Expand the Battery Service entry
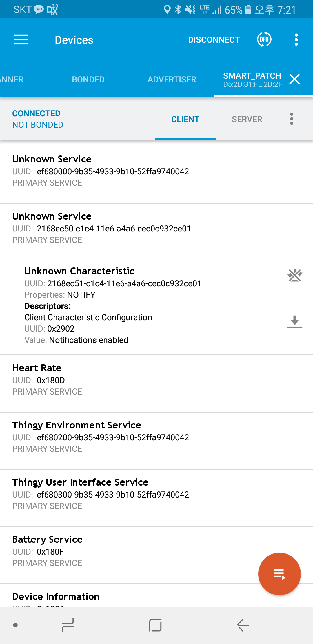313x644 pixels. pyautogui.click(x=156, y=555)
